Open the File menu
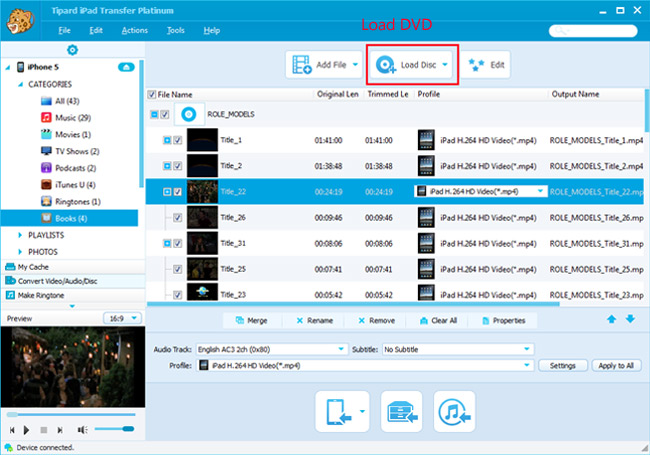The image size is (650, 455). 64,30
